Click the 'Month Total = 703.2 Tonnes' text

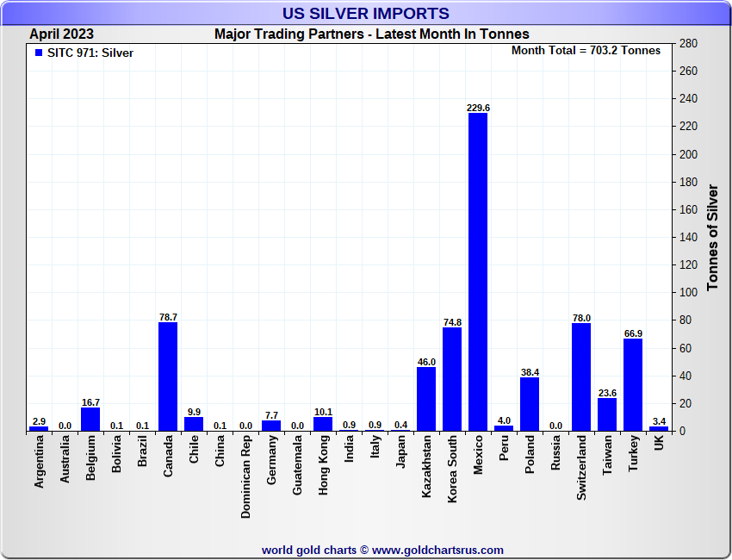(x=586, y=51)
